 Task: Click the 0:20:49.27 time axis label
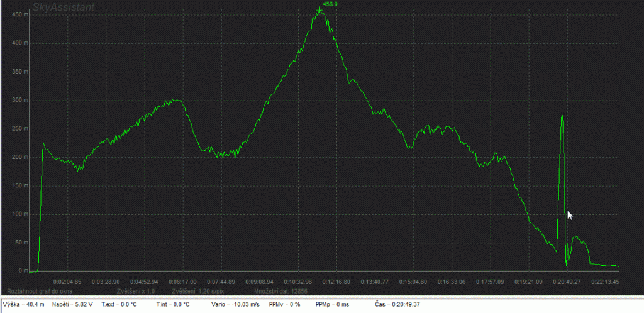[x=566, y=282]
